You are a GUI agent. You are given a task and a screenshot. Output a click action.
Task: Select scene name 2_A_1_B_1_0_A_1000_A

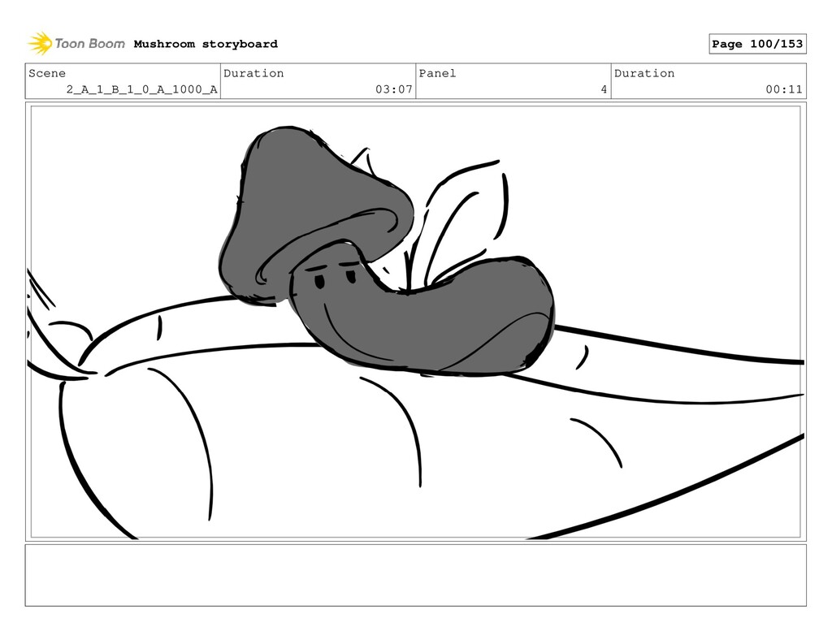tap(141, 89)
